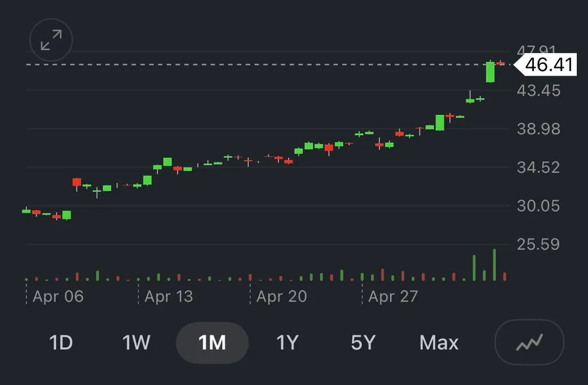Click the Apr 13 date label
The image size is (588, 385).
point(169,297)
